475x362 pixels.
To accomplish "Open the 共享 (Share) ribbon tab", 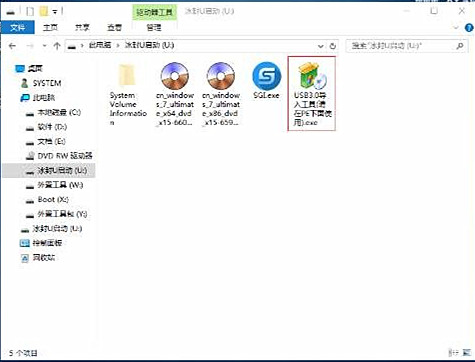I will tap(82, 27).
